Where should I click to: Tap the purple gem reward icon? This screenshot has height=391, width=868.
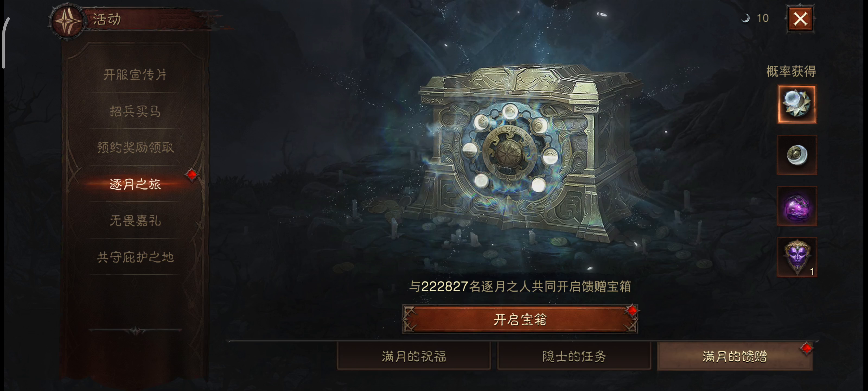click(x=797, y=206)
